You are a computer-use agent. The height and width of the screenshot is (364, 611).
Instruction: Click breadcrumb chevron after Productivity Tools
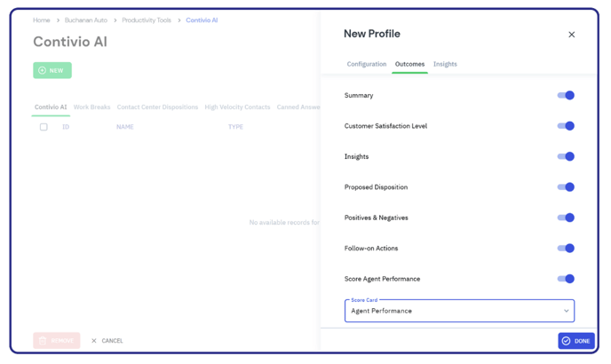[x=179, y=20]
